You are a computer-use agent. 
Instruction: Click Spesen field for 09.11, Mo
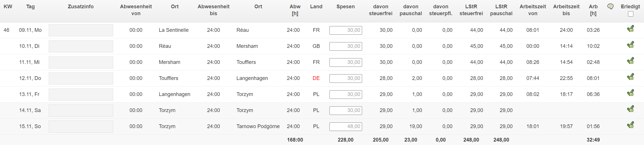click(346, 30)
